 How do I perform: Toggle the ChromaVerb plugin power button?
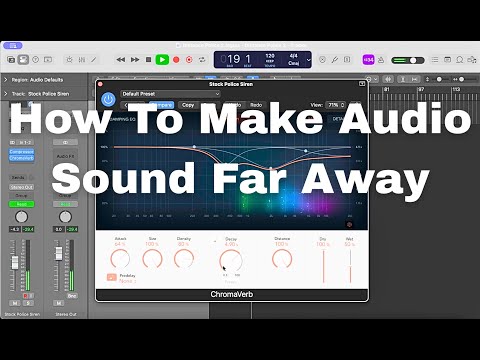(x=108, y=99)
